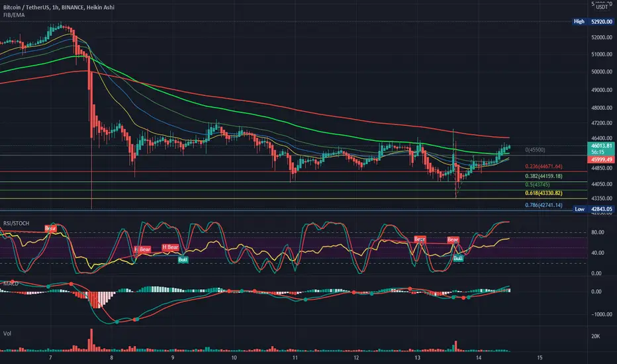Click the 56:15 bar countdown timer

click(x=598, y=152)
